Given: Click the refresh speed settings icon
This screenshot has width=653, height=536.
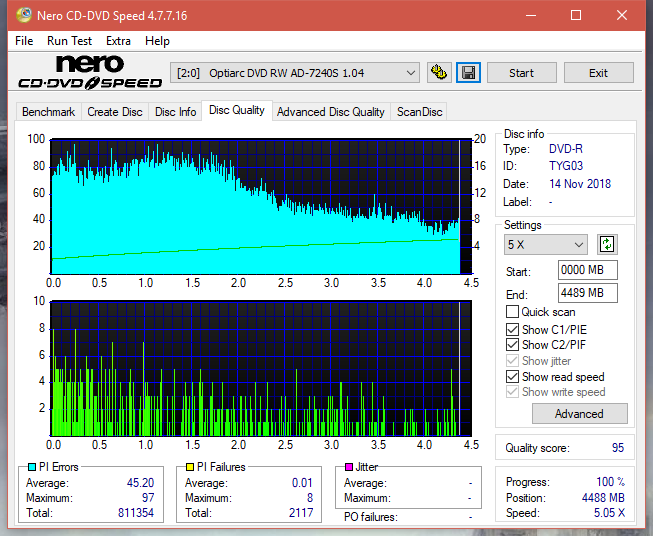Looking at the screenshot, I should coord(607,244).
